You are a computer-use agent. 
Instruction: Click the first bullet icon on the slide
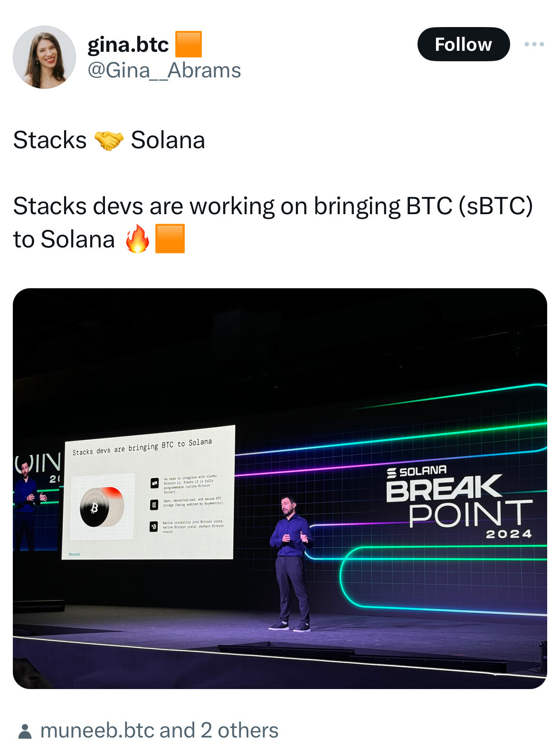click(x=154, y=483)
